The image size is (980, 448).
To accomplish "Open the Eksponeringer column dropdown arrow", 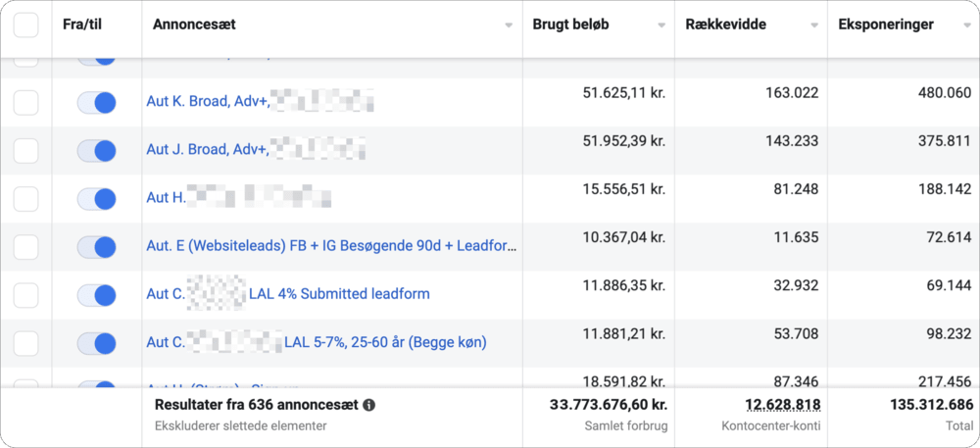I will click(967, 25).
